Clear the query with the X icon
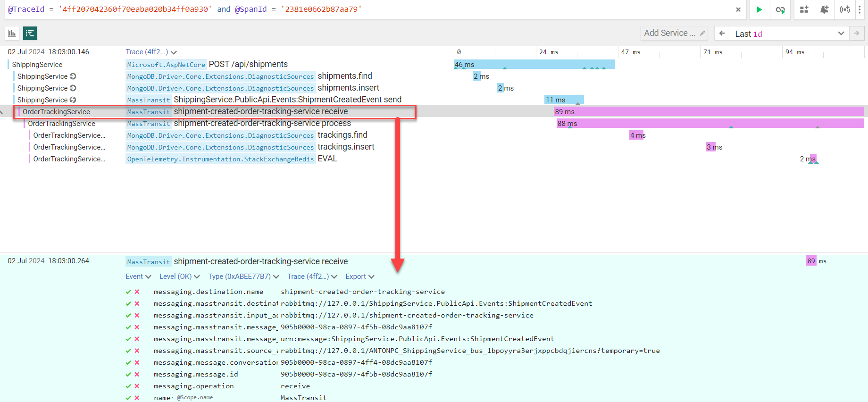868x402 pixels. pyautogui.click(x=738, y=9)
